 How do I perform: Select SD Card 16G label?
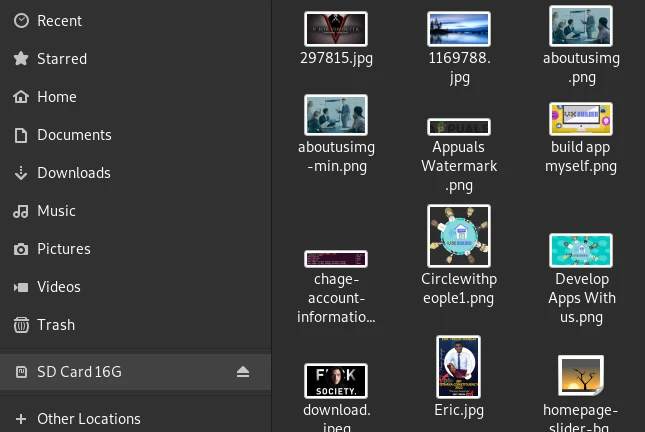[x=79, y=372]
